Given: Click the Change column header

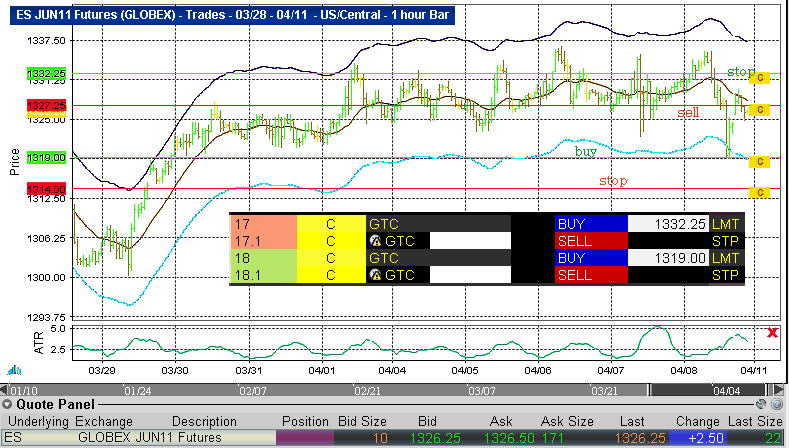Looking at the screenshot, I should click(697, 421).
